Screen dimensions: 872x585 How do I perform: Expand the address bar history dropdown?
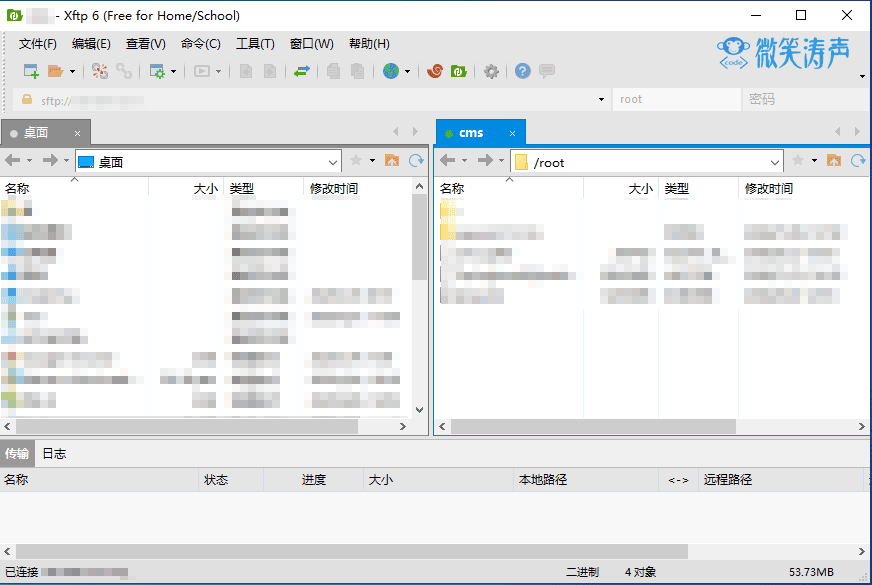[601, 100]
